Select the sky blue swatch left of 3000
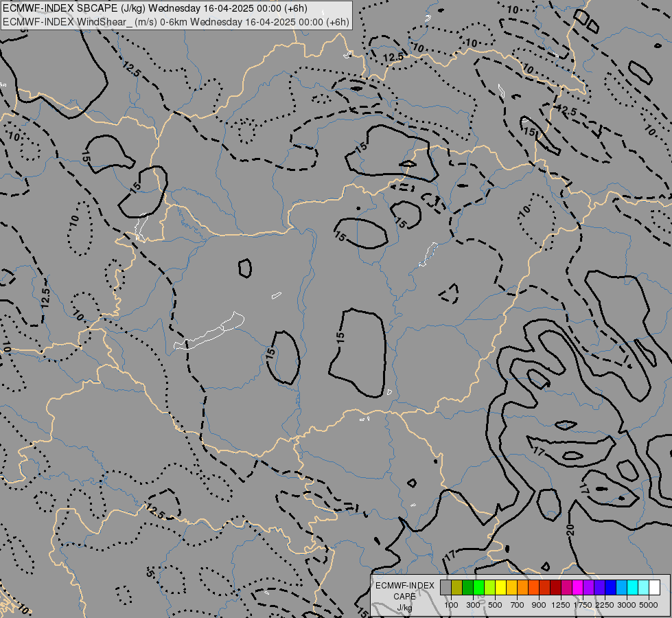Image resolution: width=672 pixels, height=618 pixels. pyautogui.click(x=621, y=587)
